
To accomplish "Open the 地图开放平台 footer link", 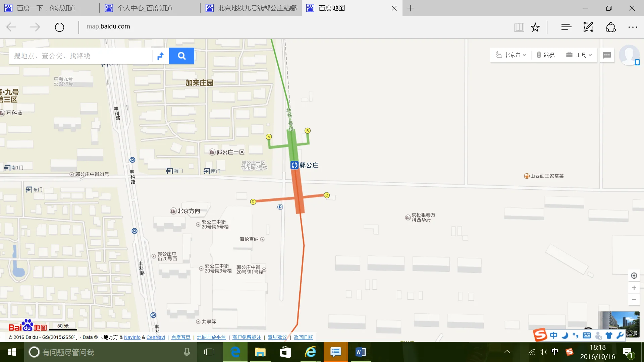I will [x=211, y=337].
